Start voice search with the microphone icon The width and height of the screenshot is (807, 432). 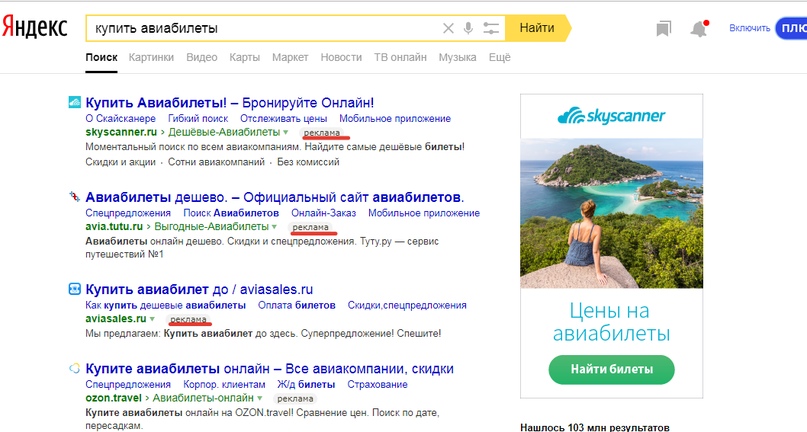468,28
